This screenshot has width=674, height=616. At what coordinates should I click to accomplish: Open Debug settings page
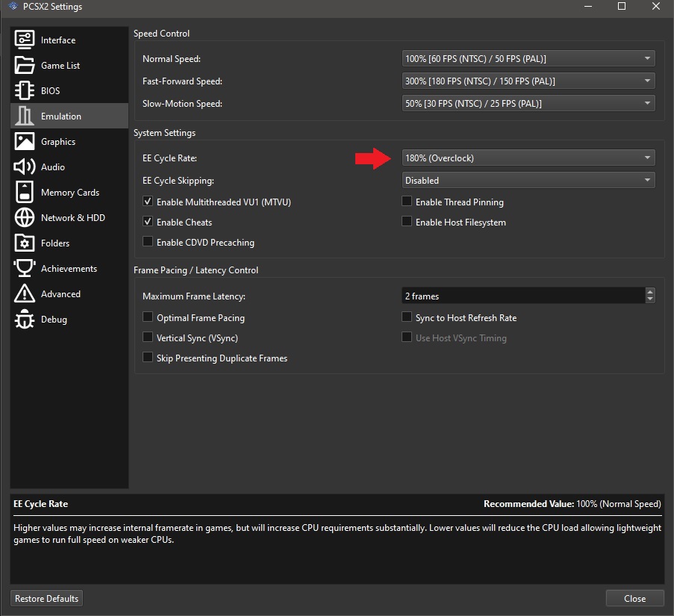click(x=69, y=319)
